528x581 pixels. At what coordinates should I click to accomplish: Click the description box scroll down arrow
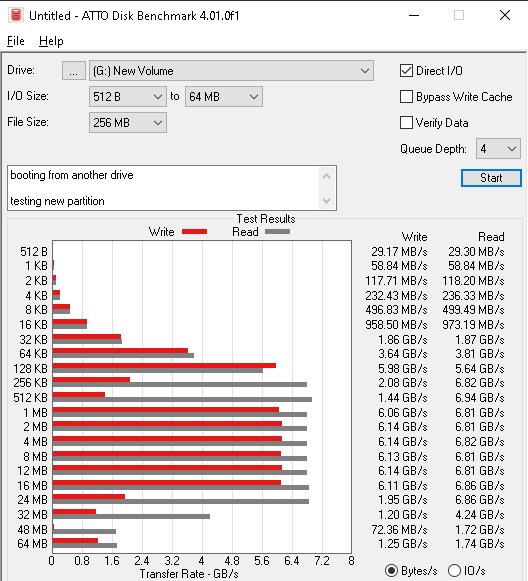tap(326, 200)
